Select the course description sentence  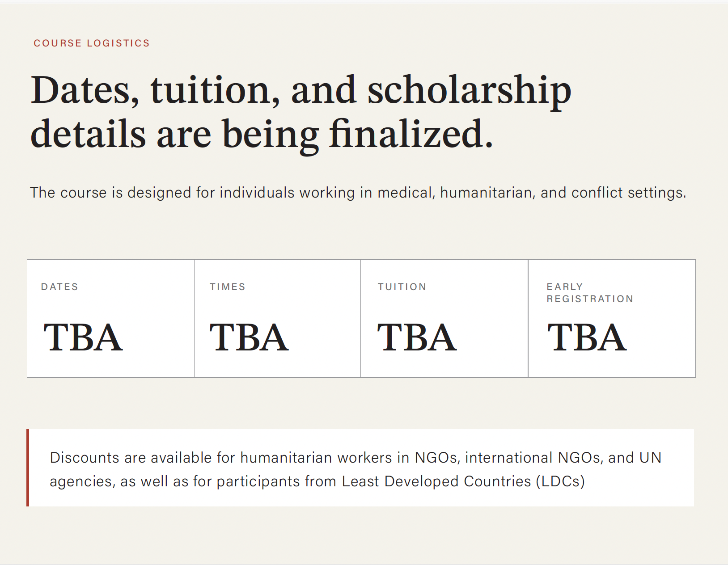coord(358,193)
